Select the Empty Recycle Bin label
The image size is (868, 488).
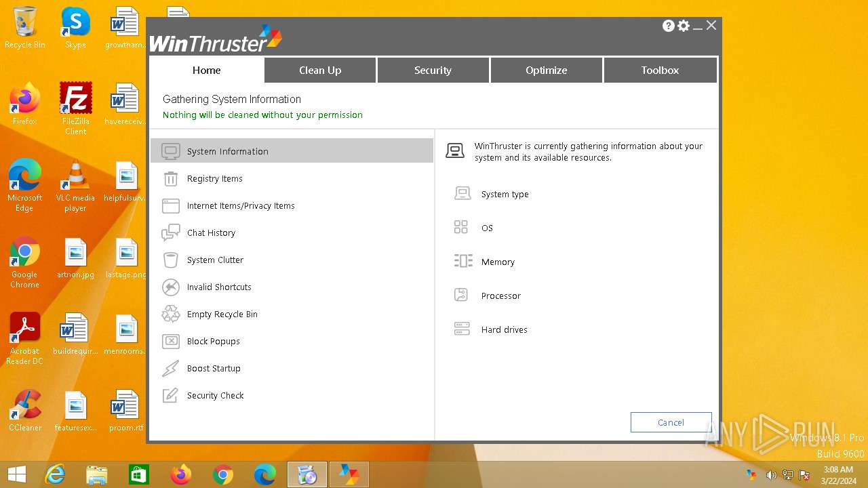click(x=222, y=314)
